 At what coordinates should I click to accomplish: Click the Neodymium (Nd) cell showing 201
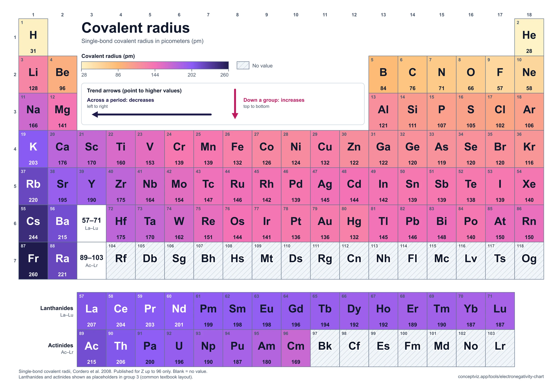click(179, 311)
